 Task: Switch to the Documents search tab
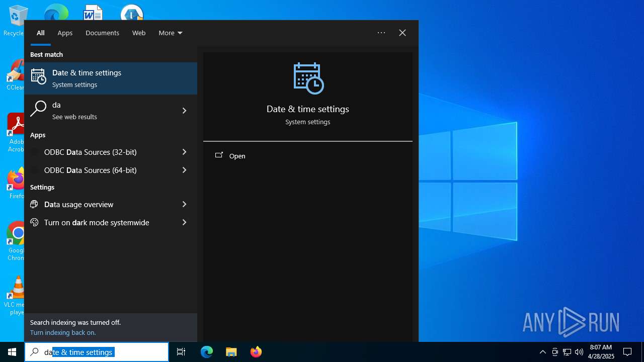click(102, 33)
